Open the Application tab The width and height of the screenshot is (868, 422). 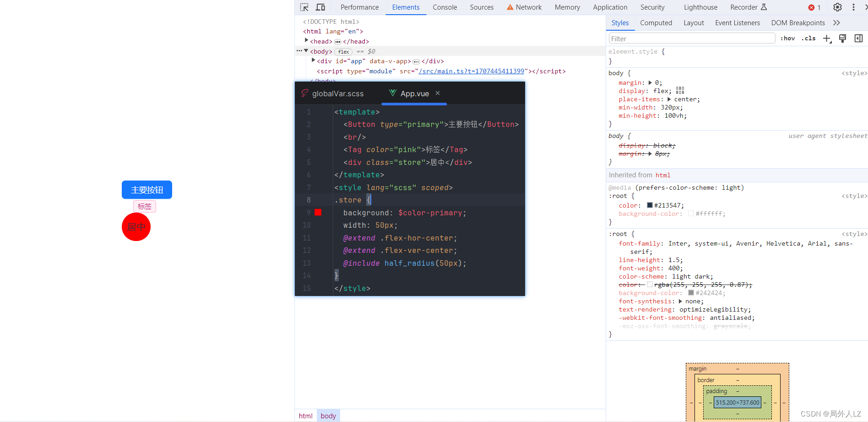pyautogui.click(x=610, y=7)
